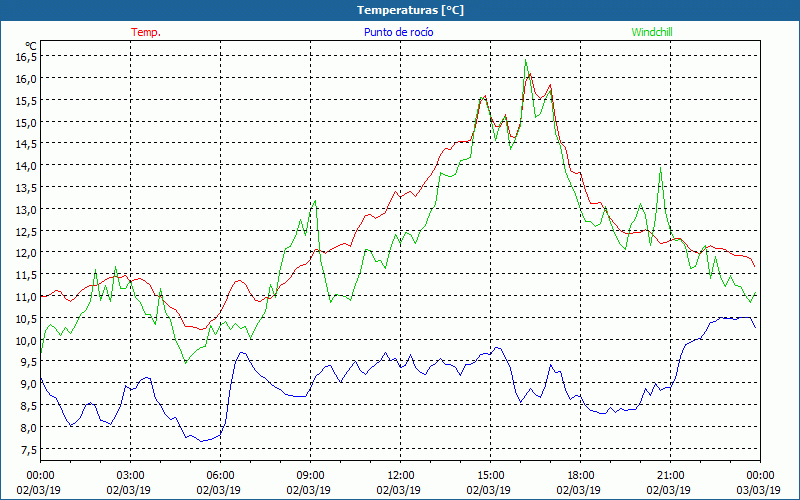Click the 12,5 value on the y-axis

tap(26, 231)
